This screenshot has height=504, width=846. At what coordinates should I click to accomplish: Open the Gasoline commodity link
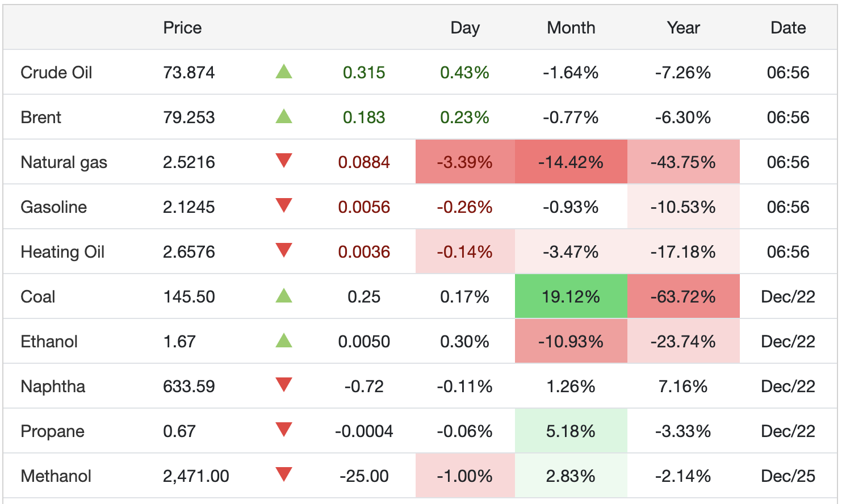[53, 207]
